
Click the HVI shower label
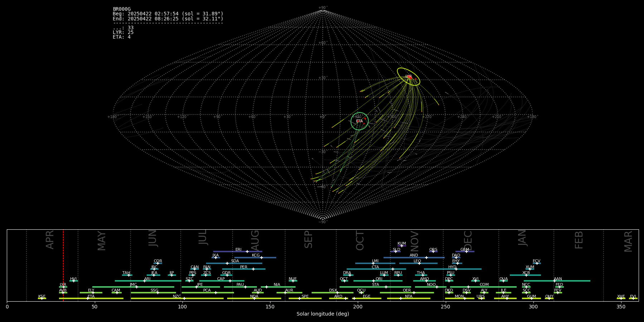tap(73, 279)
